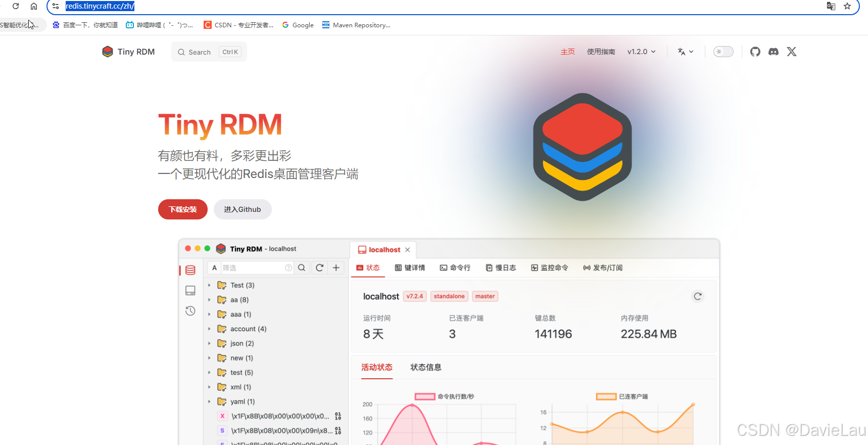Select the S-type key ending \x09n\x8 row
Screen dimensions: 868x445
point(276,431)
